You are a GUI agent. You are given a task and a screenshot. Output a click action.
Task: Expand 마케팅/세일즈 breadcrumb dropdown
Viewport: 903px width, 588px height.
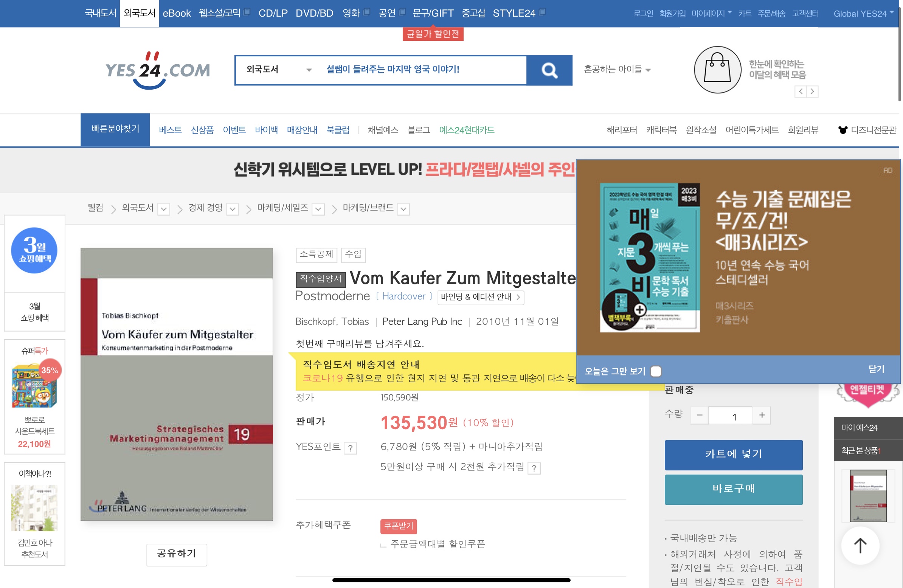[x=318, y=209]
